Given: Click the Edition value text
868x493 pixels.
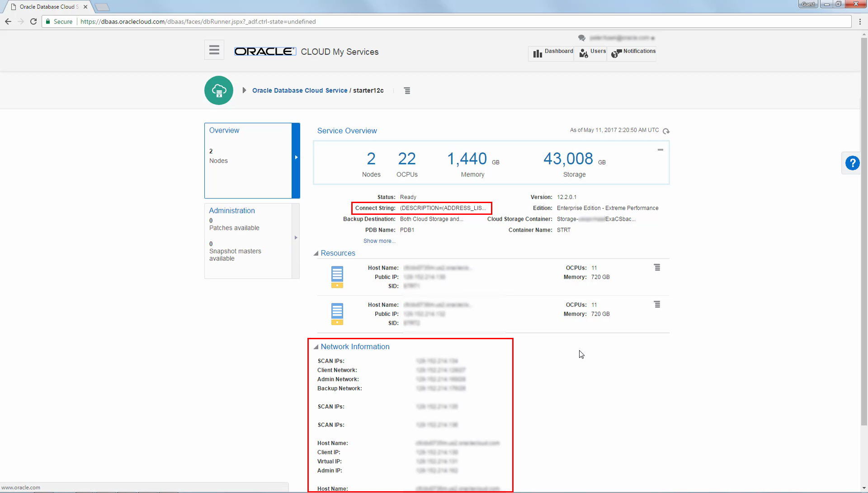Looking at the screenshot, I should (608, 208).
